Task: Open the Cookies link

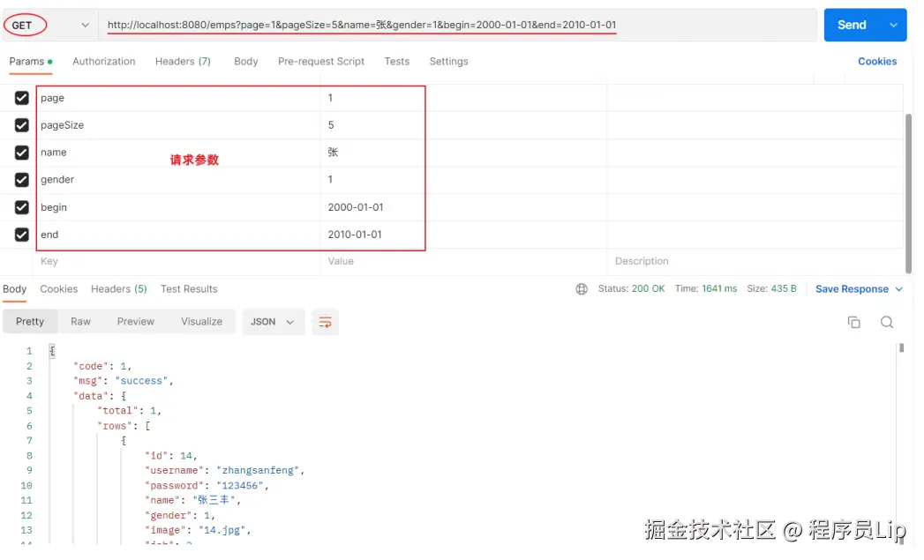Action: click(x=877, y=61)
